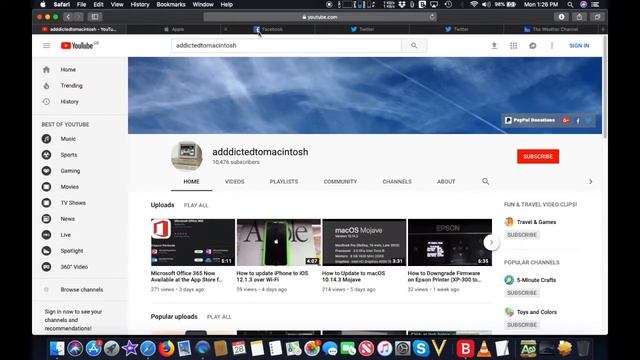This screenshot has width=640, height=360.
Task: Switch to the Facebook Safari tab
Action: click(x=268, y=29)
